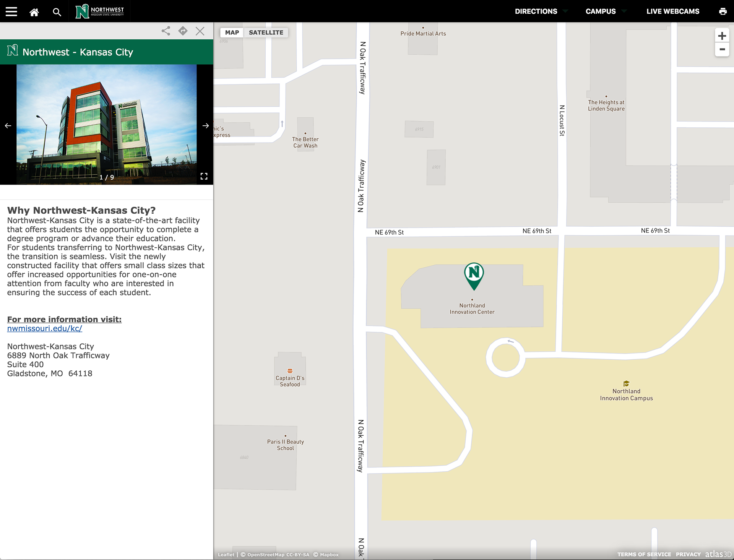Switch to SATELLITE view
The width and height of the screenshot is (734, 560).
click(x=266, y=32)
